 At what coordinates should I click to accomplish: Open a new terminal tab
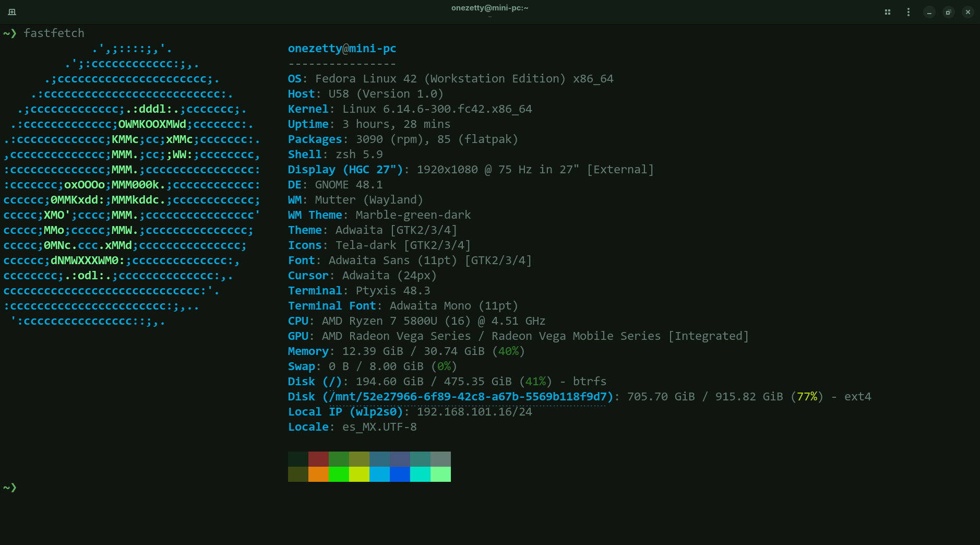(13, 11)
